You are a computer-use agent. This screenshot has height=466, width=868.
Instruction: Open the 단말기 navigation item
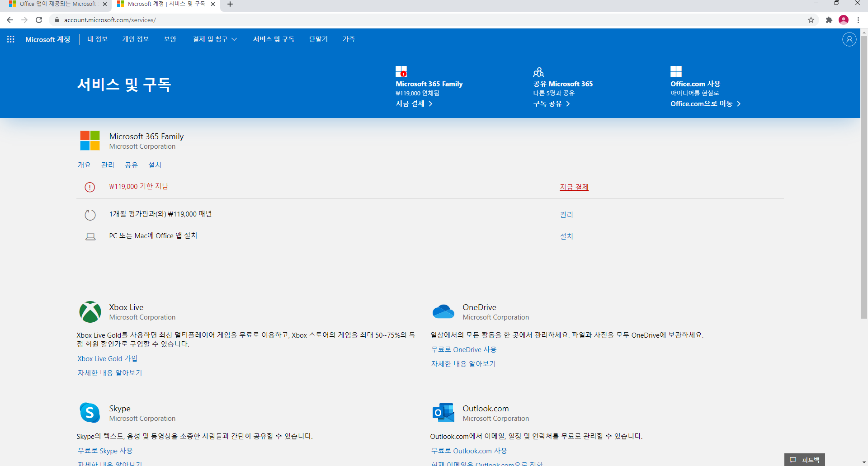pos(318,39)
